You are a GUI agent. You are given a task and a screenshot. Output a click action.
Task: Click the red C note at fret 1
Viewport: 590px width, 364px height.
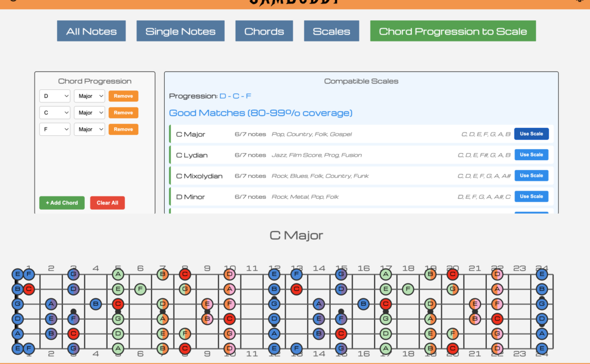[29, 289]
